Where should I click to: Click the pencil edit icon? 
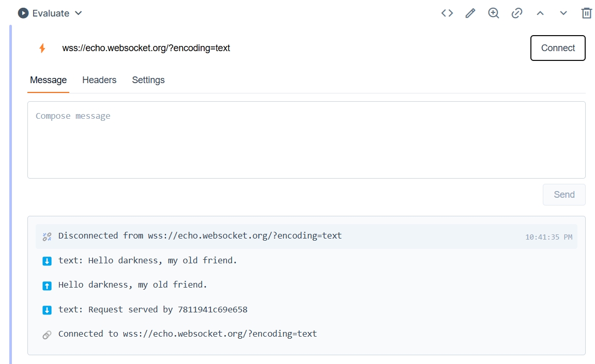click(470, 13)
